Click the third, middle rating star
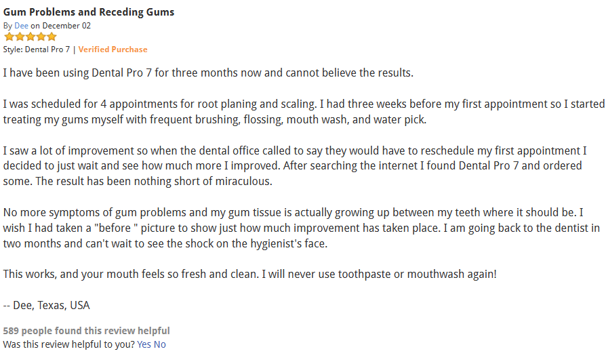 click(30, 37)
